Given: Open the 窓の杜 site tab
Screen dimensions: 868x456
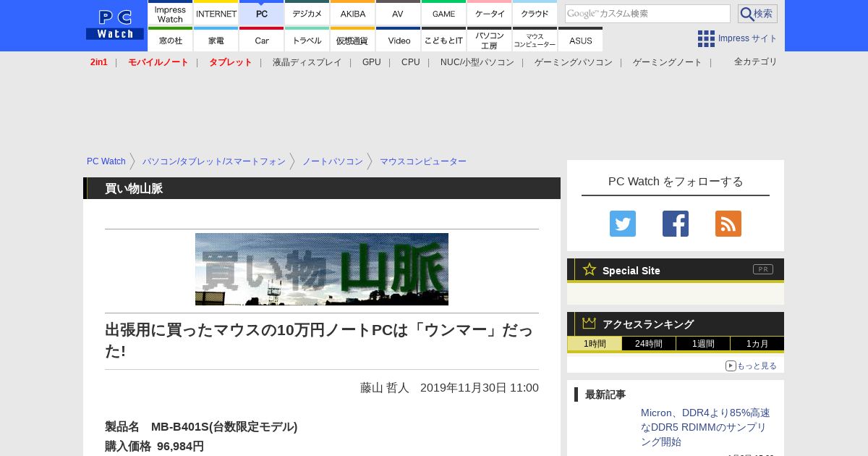Looking at the screenshot, I should click(x=170, y=39).
